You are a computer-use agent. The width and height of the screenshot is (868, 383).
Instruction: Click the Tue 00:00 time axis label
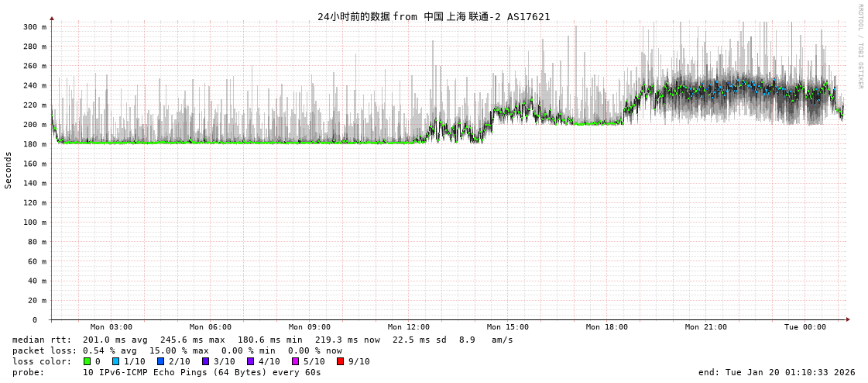[805, 327]
